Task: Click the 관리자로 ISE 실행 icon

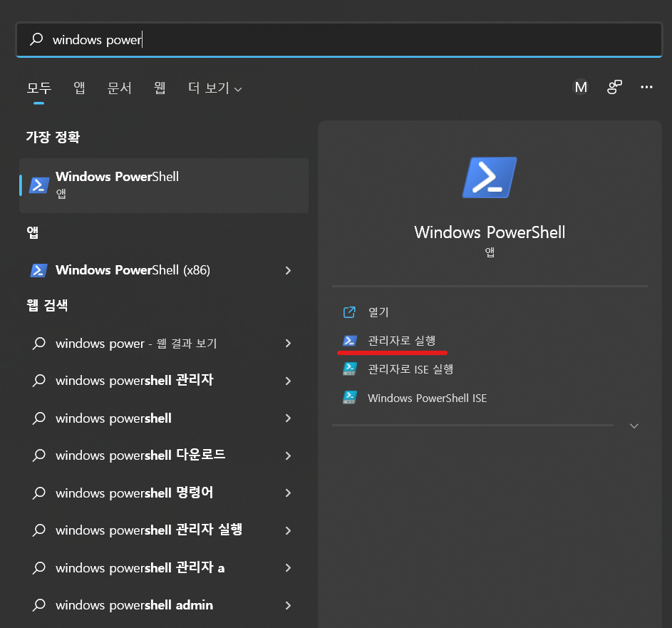Action: tap(350, 369)
